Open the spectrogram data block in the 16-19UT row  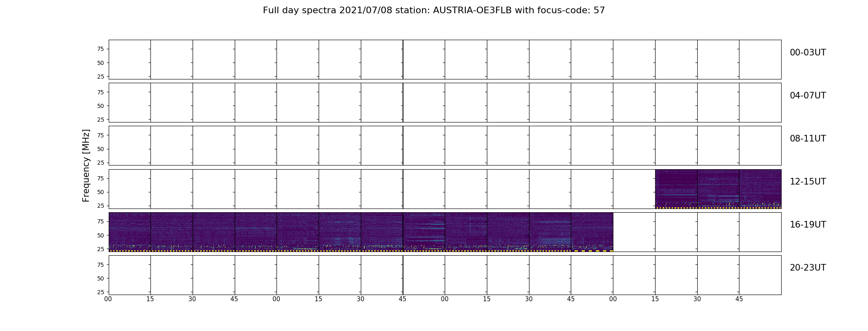(361, 232)
